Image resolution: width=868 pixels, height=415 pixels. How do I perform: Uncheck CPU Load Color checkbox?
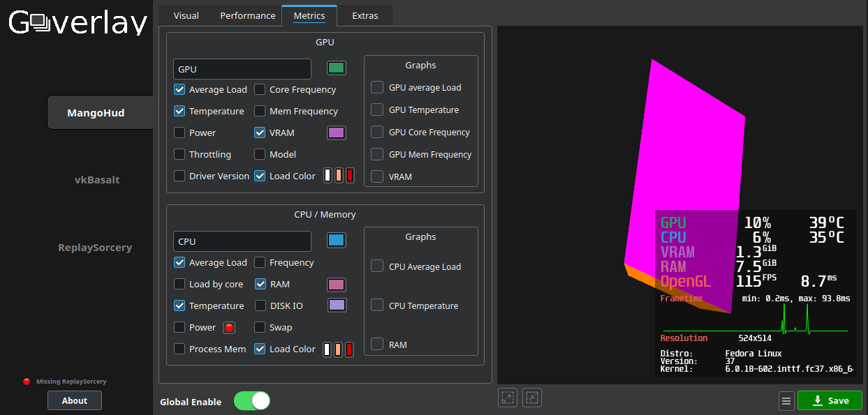coord(260,349)
